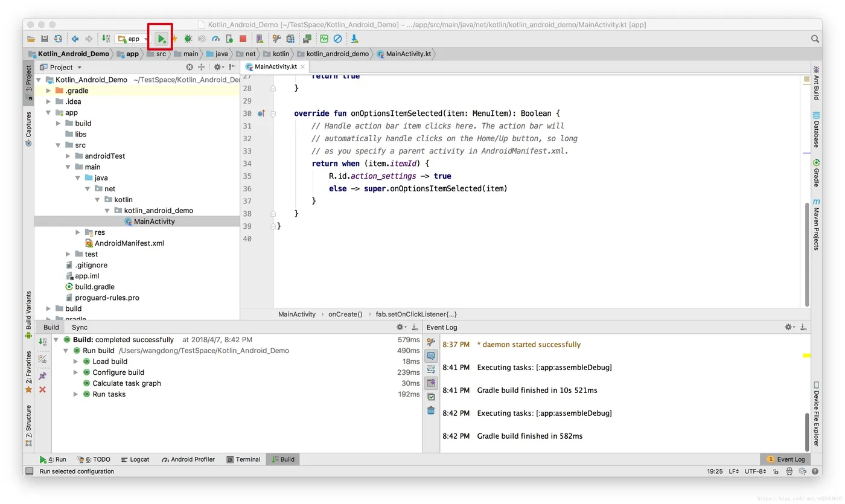This screenshot has height=504, width=845.
Task: Click Mark all as read in Event Log
Action: 431,397
